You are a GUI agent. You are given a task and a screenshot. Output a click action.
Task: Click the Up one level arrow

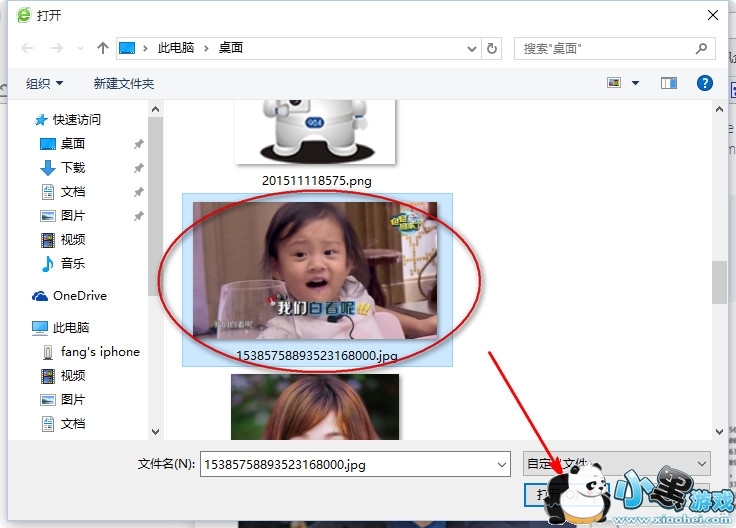(103, 48)
